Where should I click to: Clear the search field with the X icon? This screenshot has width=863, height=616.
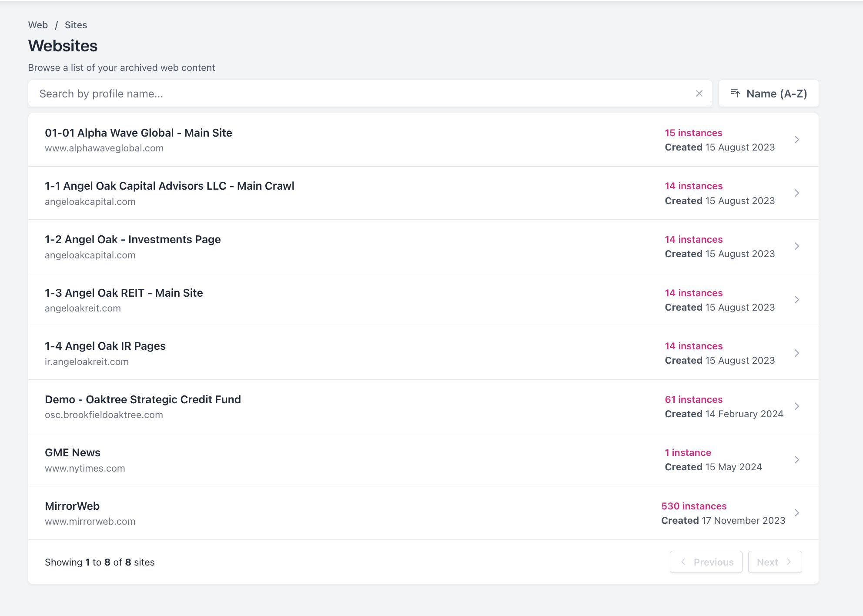point(699,94)
